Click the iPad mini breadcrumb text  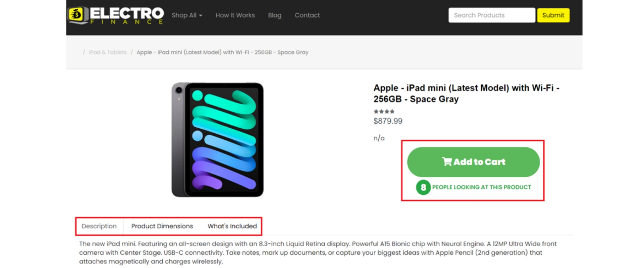pos(222,52)
